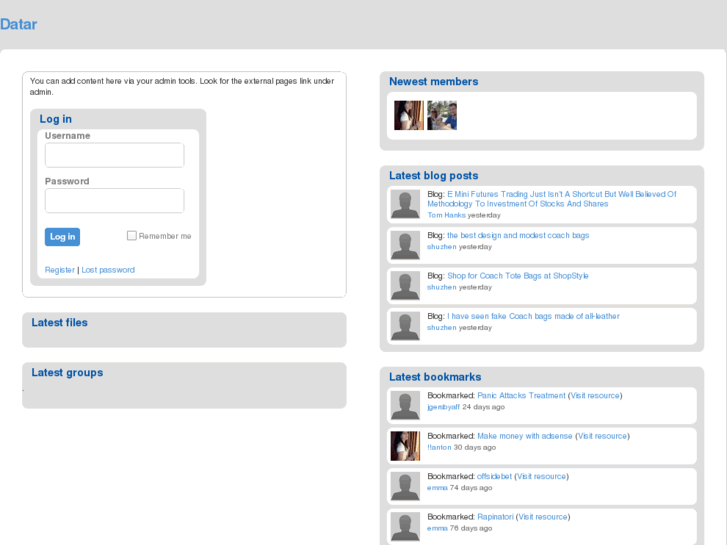Open jgersbyaff user profile link

click(444, 407)
